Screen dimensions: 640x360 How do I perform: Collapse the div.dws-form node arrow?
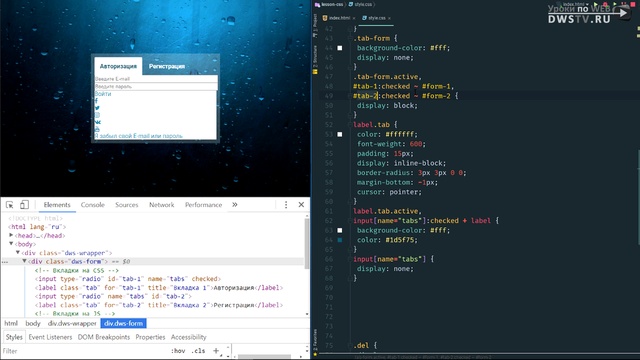click(24, 261)
